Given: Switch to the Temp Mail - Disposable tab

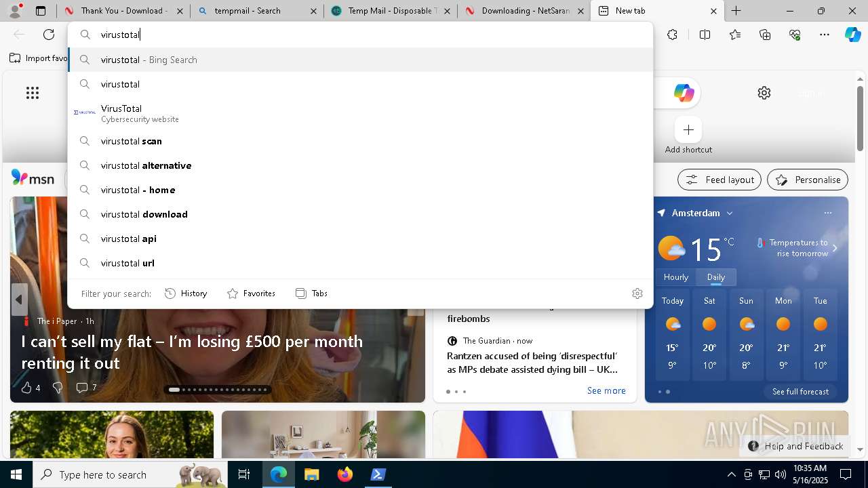Looking at the screenshot, I should pyautogui.click(x=390, y=11).
